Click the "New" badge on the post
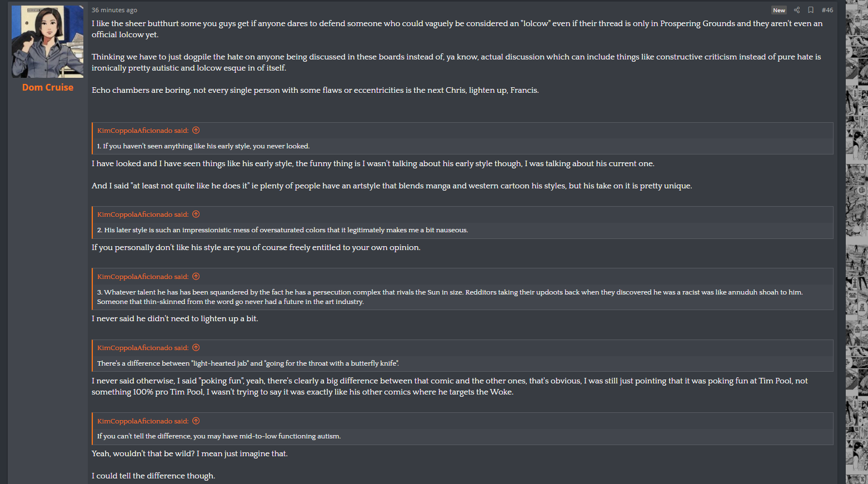Image resolution: width=868 pixels, height=484 pixels. 779,10
